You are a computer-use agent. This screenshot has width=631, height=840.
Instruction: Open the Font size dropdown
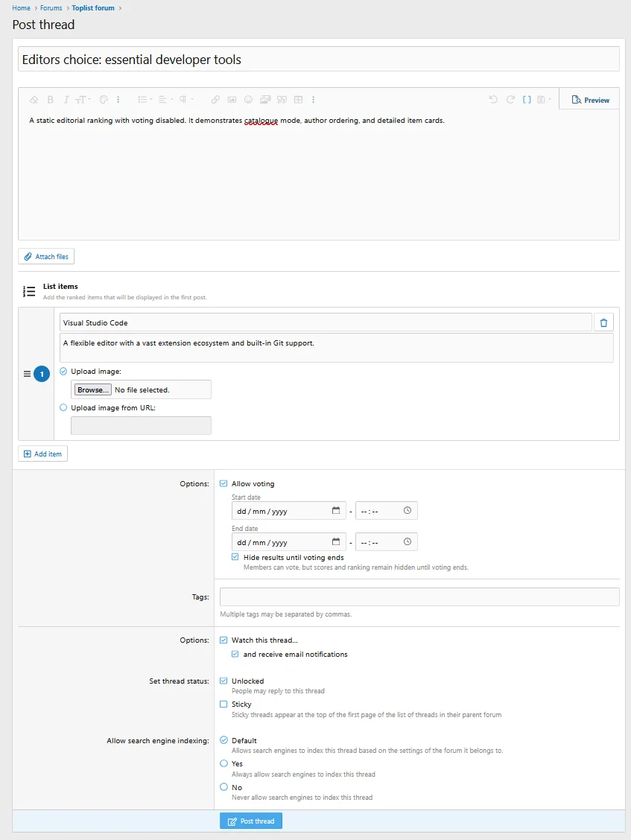(83, 100)
